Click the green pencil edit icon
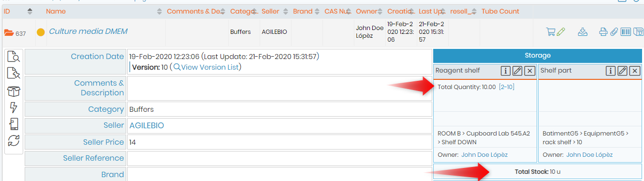Screen dimensions: 644x181 click(561, 32)
